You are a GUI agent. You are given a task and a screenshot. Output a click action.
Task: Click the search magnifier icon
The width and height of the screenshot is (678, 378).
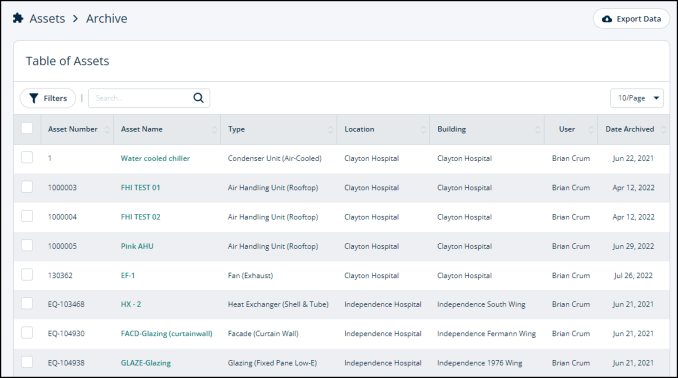point(198,98)
